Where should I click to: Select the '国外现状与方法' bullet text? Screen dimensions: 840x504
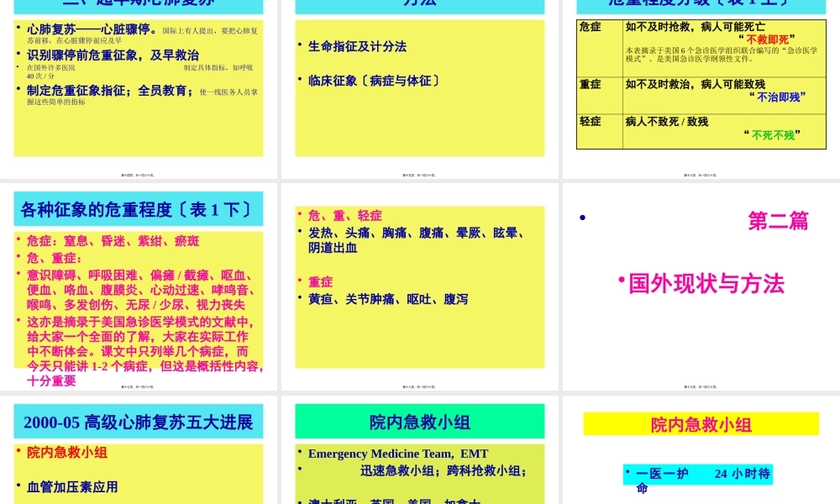706,284
